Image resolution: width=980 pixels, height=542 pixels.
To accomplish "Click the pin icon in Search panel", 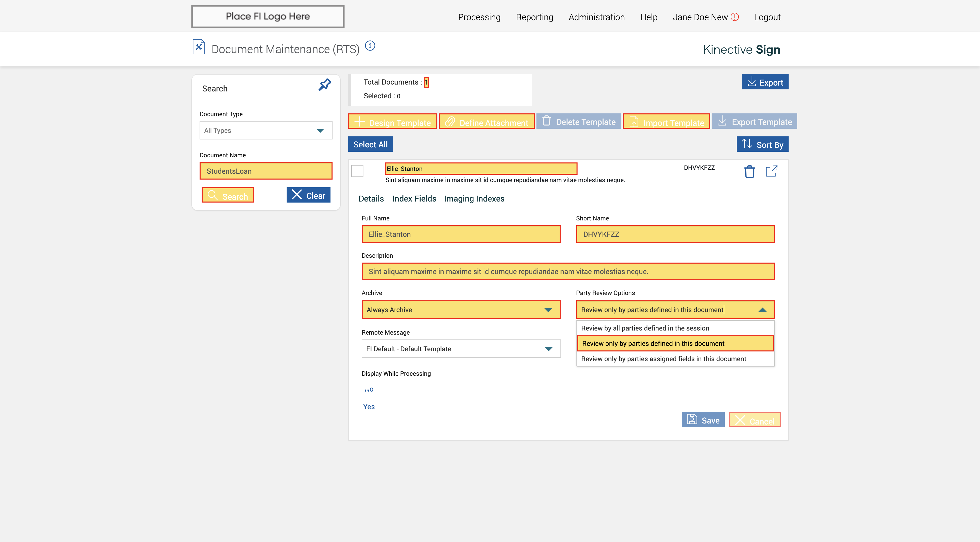I will pos(324,85).
